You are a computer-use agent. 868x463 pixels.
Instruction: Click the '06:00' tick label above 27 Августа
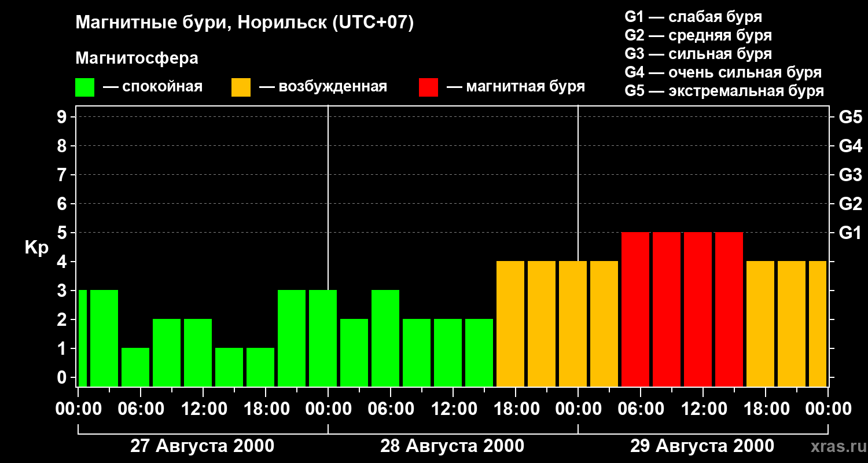141,409
